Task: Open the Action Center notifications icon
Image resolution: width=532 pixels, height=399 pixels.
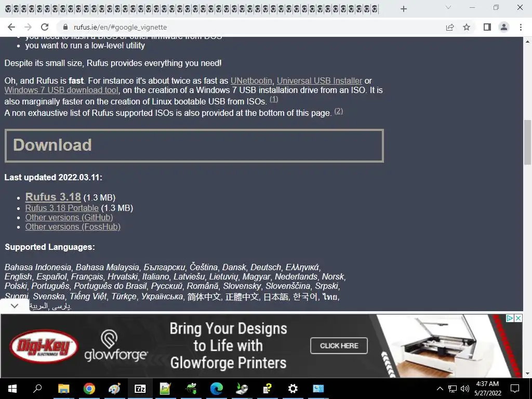Action: (515, 389)
